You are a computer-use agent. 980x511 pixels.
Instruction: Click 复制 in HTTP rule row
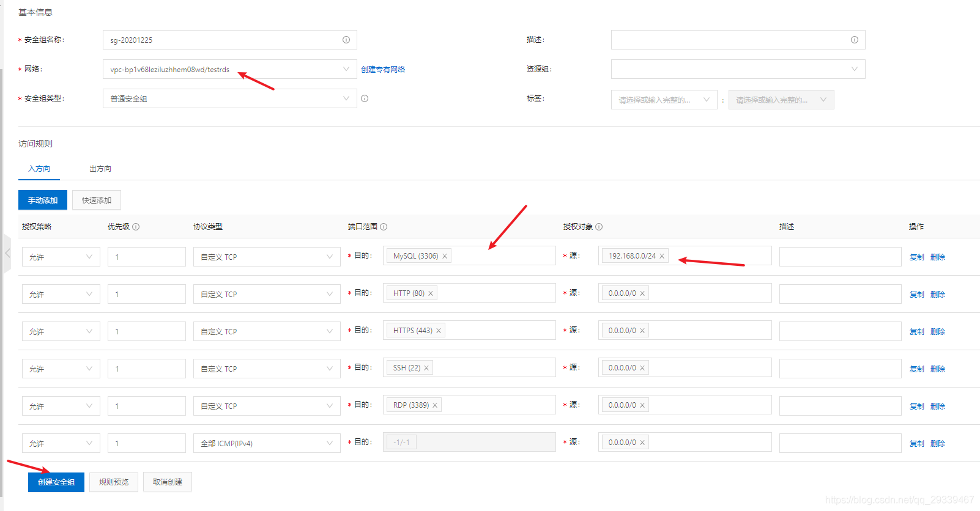click(x=917, y=294)
